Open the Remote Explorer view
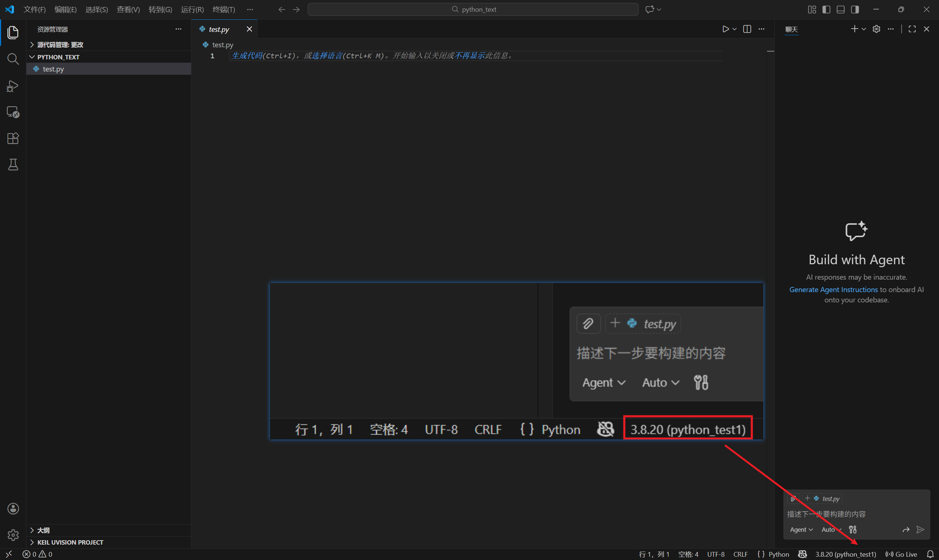Image resolution: width=939 pixels, height=560 pixels. 13,112
